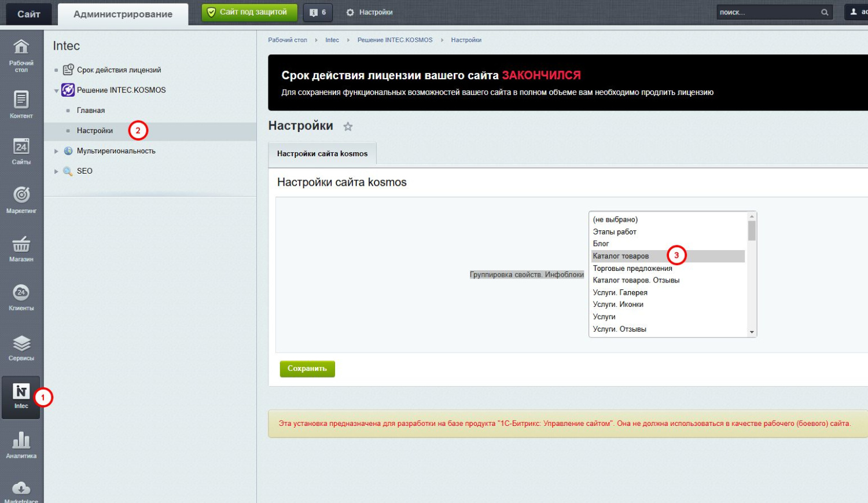This screenshot has width=868, height=503.
Task: Click the Рабочий стол breadcrumb link
Action: coord(287,40)
